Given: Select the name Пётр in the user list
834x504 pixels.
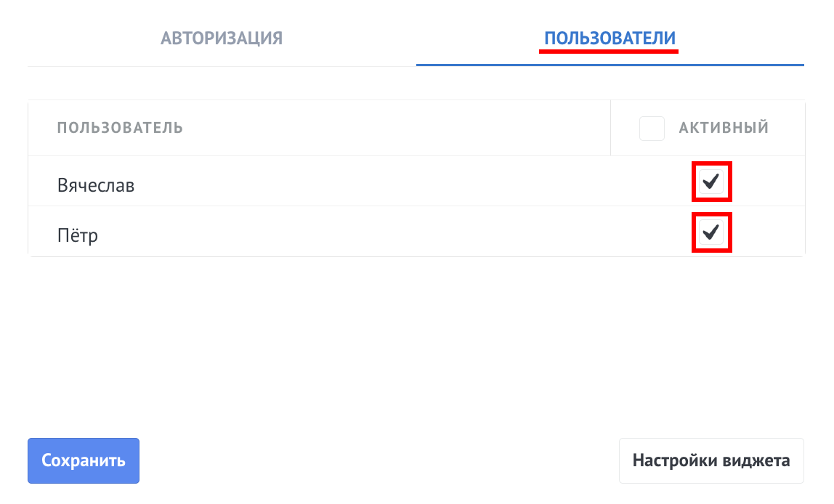Looking at the screenshot, I should [78, 234].
